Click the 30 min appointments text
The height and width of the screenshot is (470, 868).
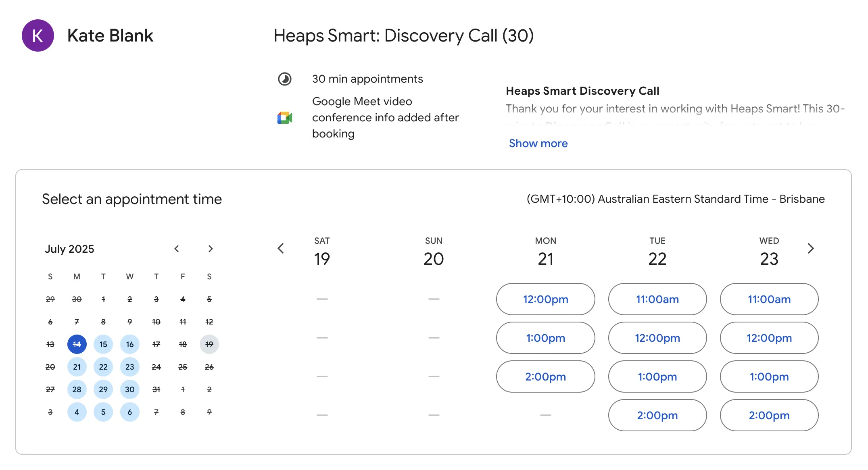click(x=367, y=79)
